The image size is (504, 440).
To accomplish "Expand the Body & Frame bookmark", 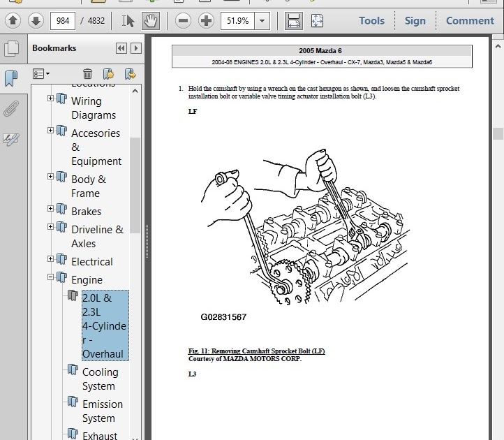I will [50, 177].
